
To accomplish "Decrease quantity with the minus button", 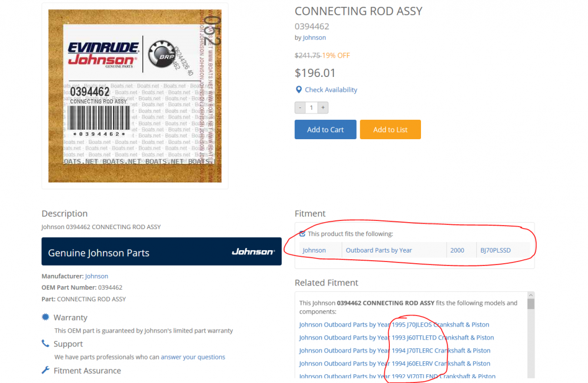I will (x=300, y=107).
